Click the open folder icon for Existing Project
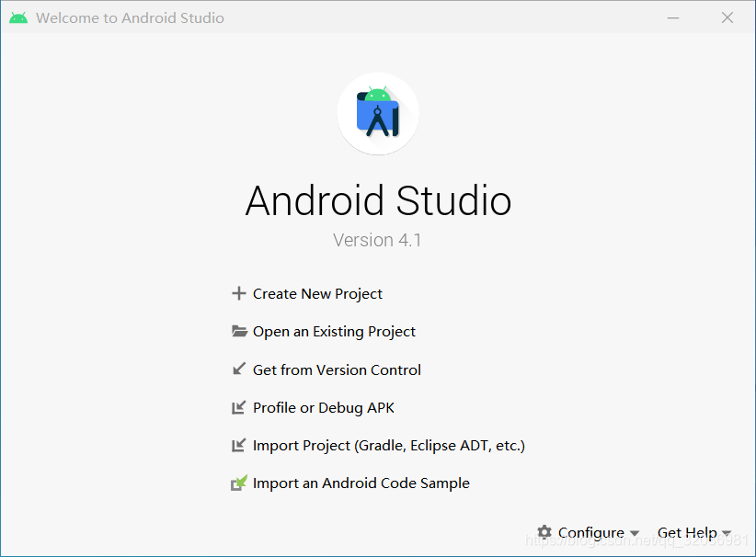 (239, 332)
